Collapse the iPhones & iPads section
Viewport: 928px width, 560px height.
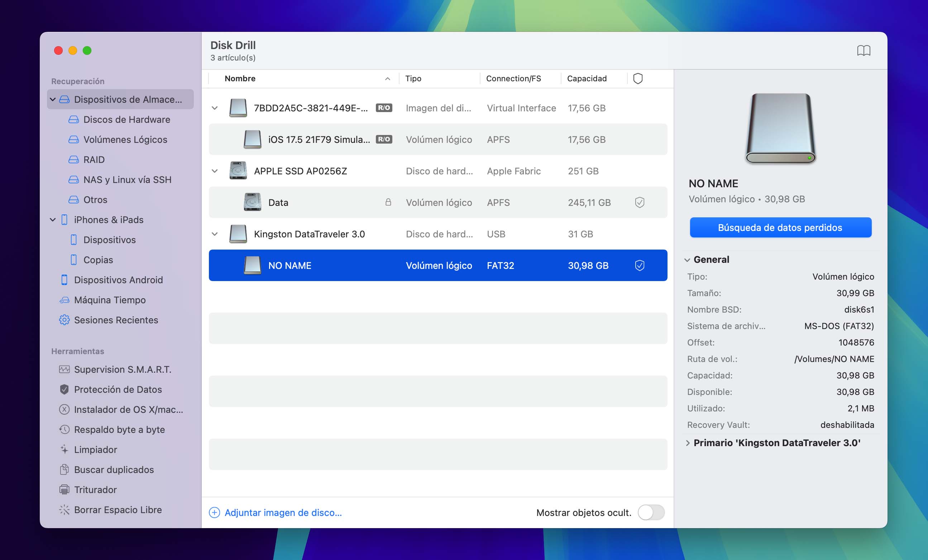pyautogui.click(x=54, y=219)
